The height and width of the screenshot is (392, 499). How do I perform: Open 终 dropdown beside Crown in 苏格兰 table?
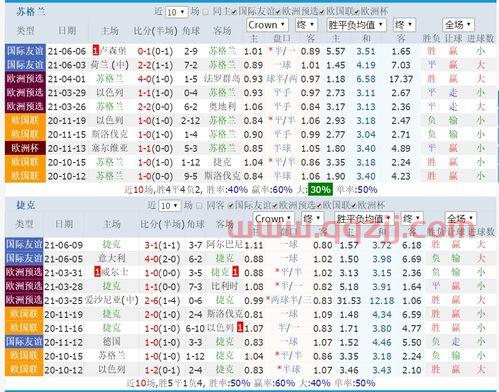click(x=306, y=25)
